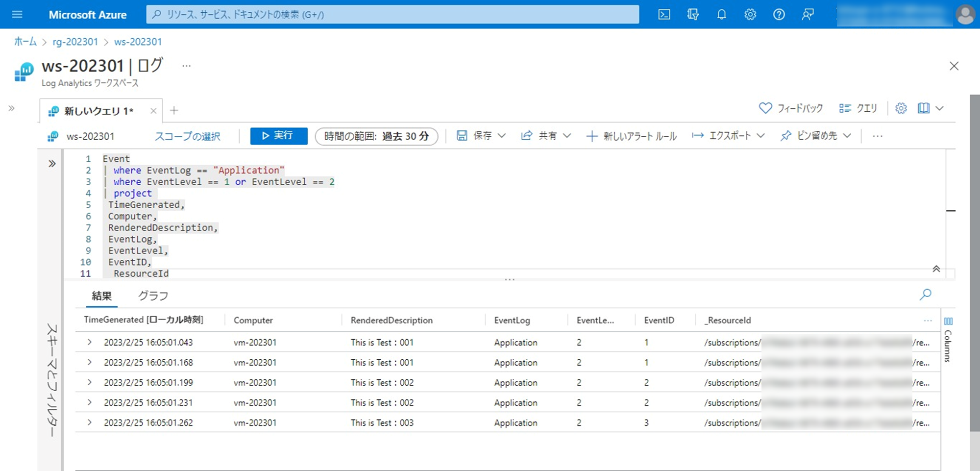Open the account avatar menu
Screen dimensions: 980x471
[x=965, y=15]
